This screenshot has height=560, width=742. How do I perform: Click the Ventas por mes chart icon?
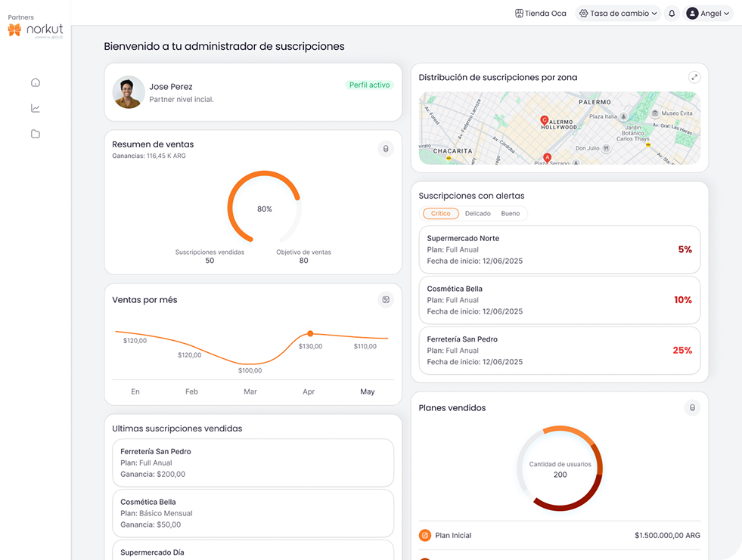386,300
